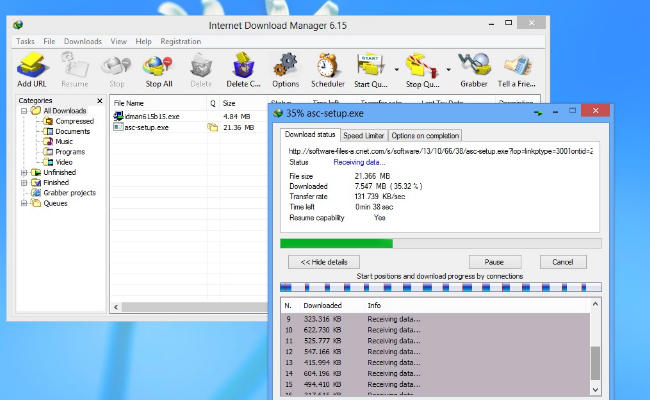Click the connections list scroll up arrow

pos(595,304)
